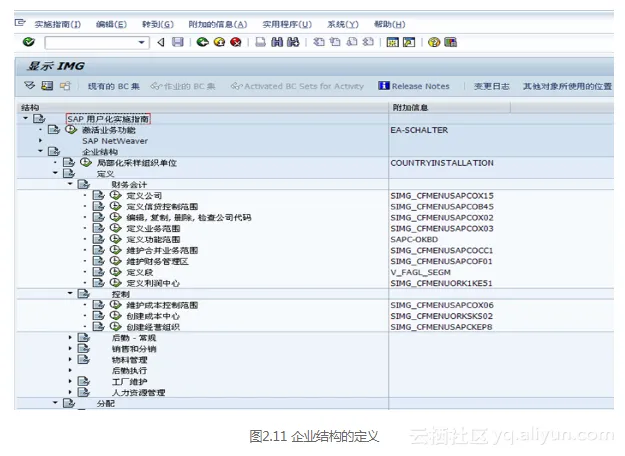The image size is (625, 456).
Task: Open the 转到(G) menu
Action: pyautogui.click(x=158, y=24)
